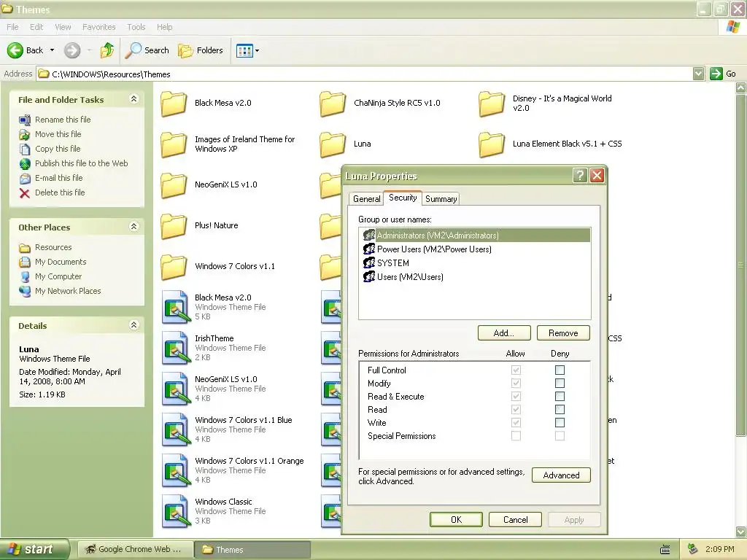Click the address bar path field
Screen dimensions: 747x560
point(365,74)
